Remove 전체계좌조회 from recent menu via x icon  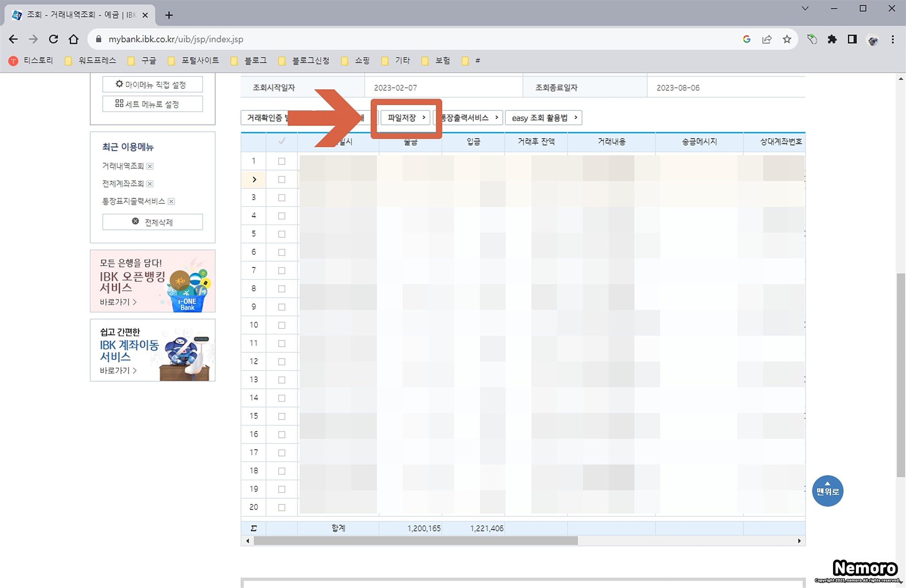(150, 184)
